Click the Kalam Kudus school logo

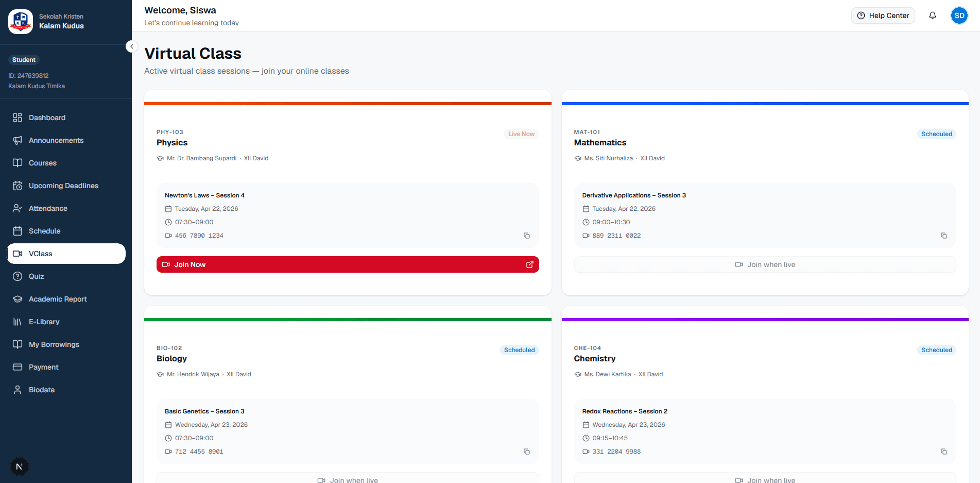coord(21,22)
